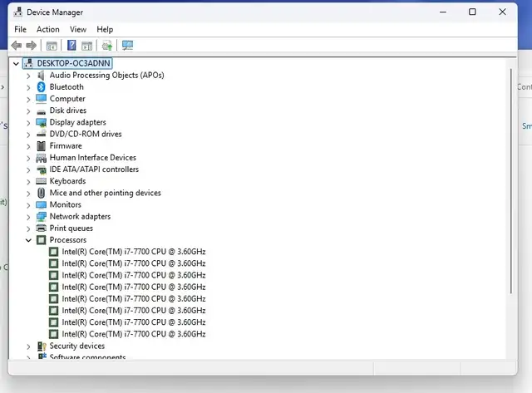Screen dimensions: 532x393
Task: Open the File menu
Action: [20, 30]
